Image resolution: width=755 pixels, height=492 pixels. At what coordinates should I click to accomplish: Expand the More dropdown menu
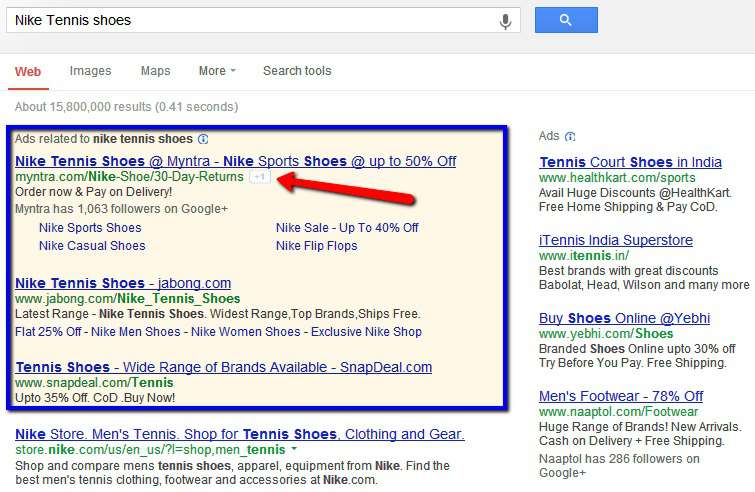click(x=217, y=71)
